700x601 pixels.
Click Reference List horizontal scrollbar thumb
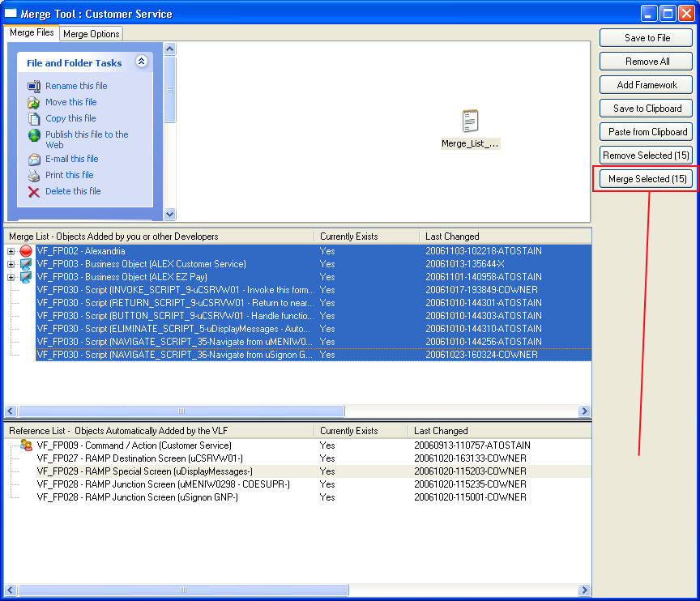click(x=183, y=590)
